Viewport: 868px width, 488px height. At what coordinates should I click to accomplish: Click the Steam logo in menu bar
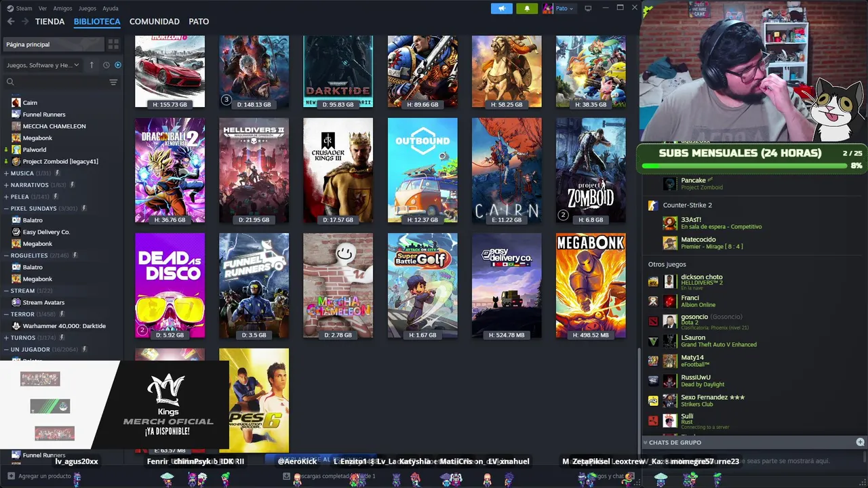[x=10, y=8]
